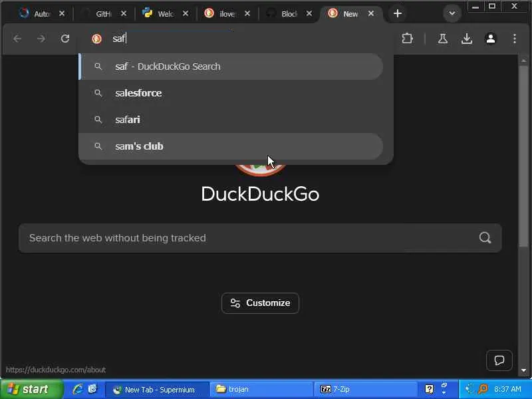Close the GitH tab
This screenshot has width=532, height=399.
tap(124, 13)
